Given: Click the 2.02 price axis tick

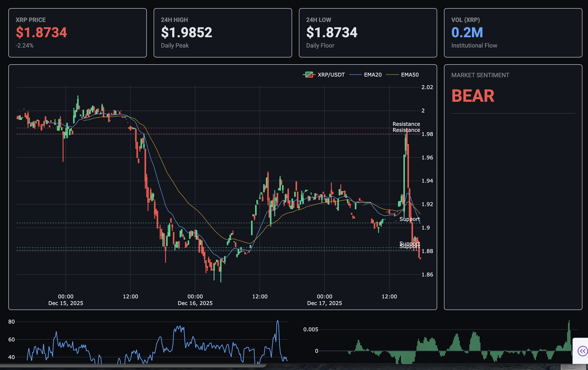Looking at the screenshot, I should 427,87.
